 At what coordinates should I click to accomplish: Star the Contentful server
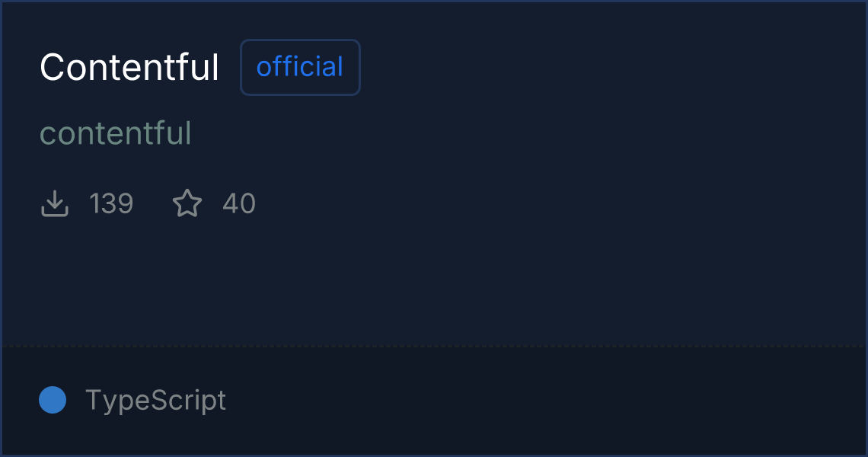187,204
